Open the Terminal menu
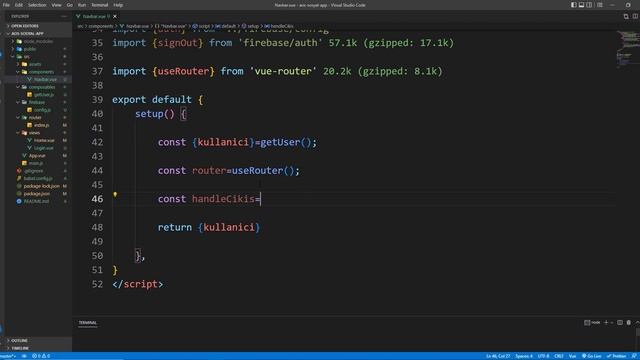640x360 pixels. pyautogui.click(x=100, y=5)
